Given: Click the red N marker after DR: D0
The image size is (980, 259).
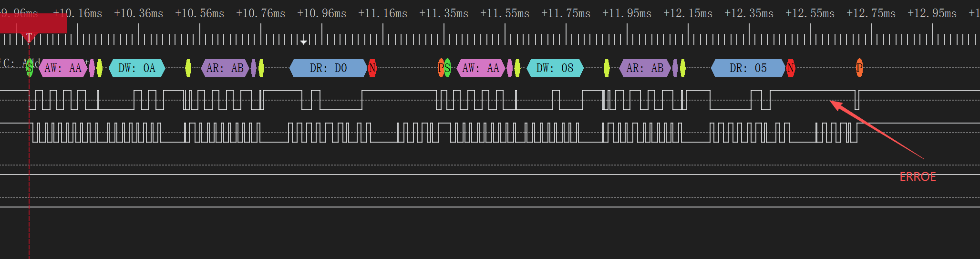Looking at the screenshot, I should tap(372, 68).
